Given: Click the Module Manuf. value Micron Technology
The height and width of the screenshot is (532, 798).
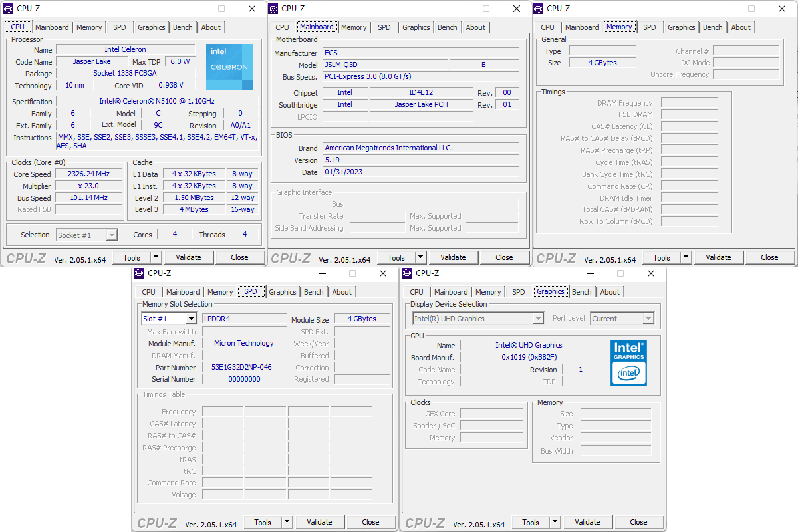Looking at the screenshot, I should pos(244,343).
